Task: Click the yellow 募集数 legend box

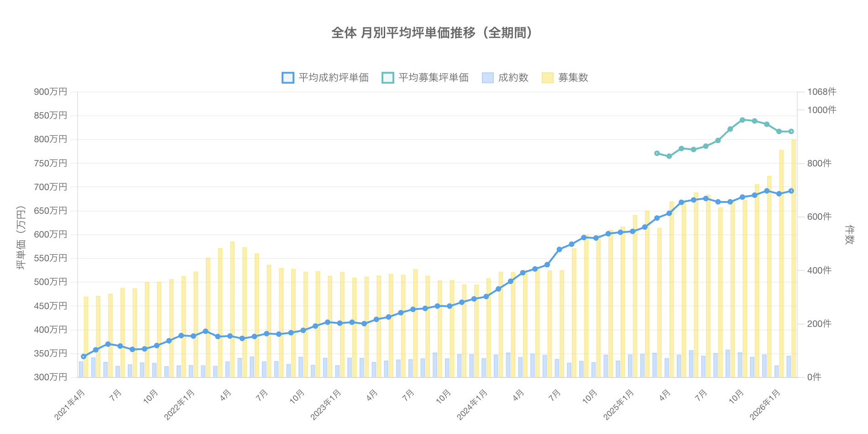Action: [547, 78]
